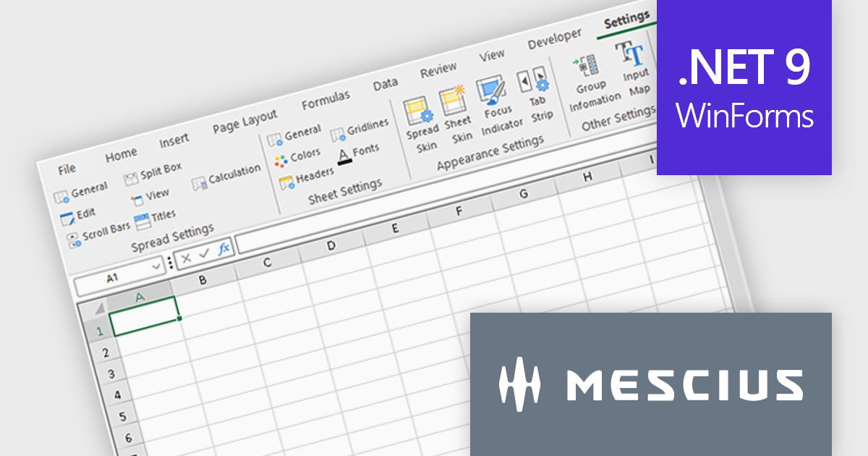The height and width of the screenshot is (456, 868).
Task: Switch to the Home tab
Action: point(121,155)
